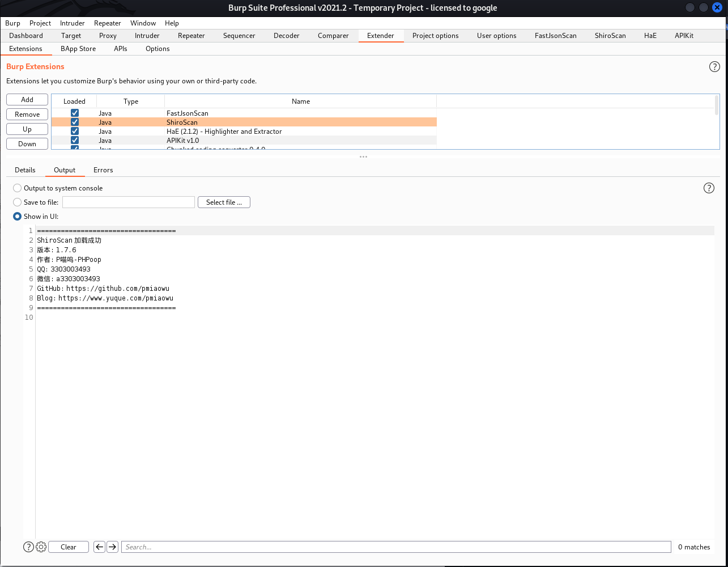The width and height of the screenshot is (728, 567).
Task: Click Remove extension button
Action: tap(27, 115)
